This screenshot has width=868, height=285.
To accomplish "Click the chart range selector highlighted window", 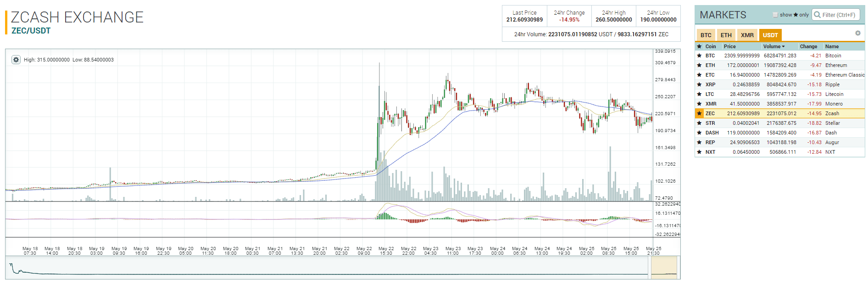I will [664, 268].
